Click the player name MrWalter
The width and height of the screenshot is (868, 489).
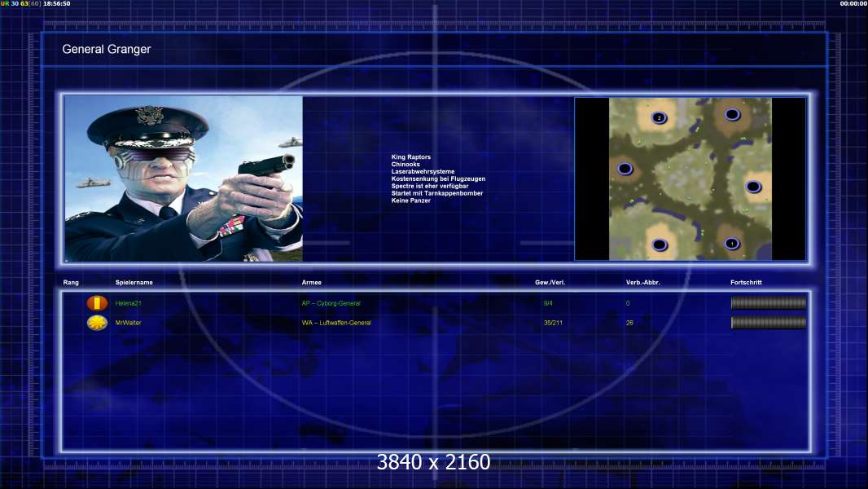129,323
